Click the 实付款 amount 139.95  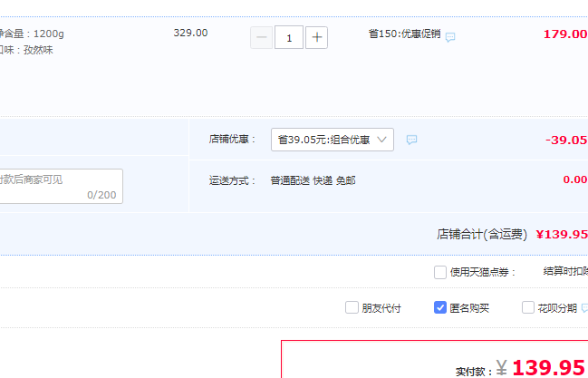[548, 367]
